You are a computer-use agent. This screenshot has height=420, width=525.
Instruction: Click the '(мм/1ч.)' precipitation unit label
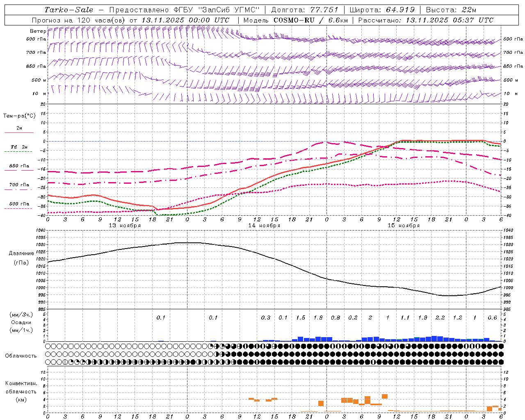(21, 330)
